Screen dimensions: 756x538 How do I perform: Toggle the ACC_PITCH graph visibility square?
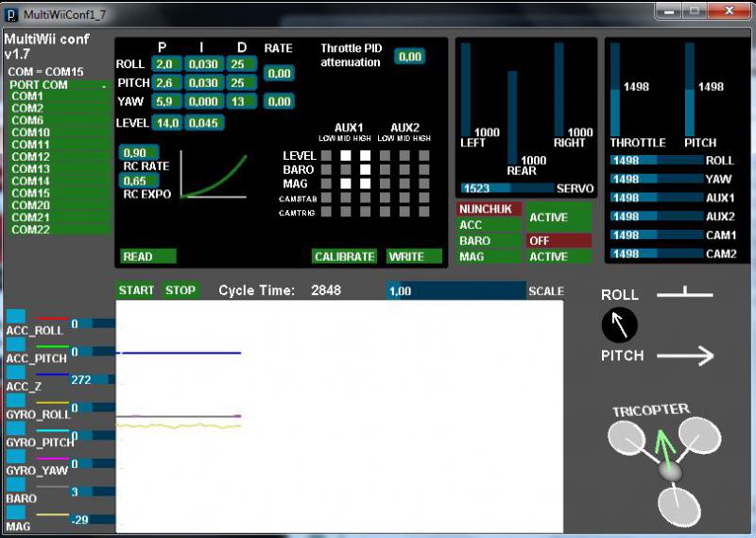coord(15,344)
